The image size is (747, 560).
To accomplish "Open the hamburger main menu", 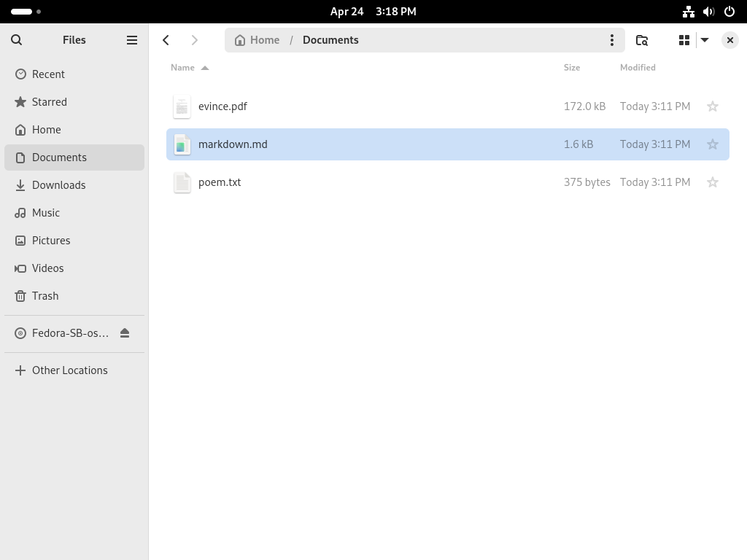I will 132,40.
